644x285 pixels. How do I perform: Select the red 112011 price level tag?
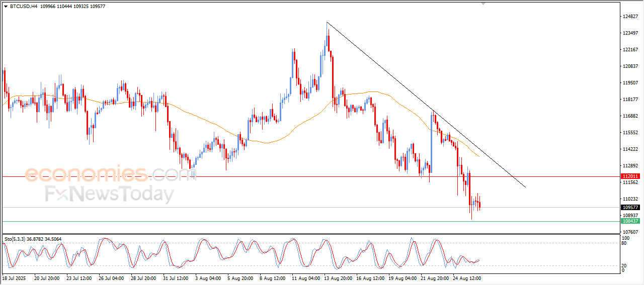tap(630, 176)
